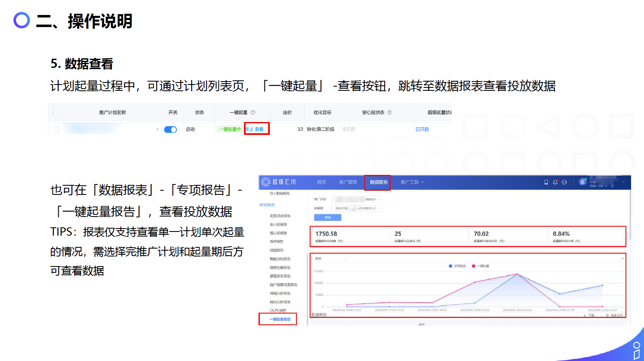Click the user avatar icon
The image size is (644, 361).
[582, 182]
